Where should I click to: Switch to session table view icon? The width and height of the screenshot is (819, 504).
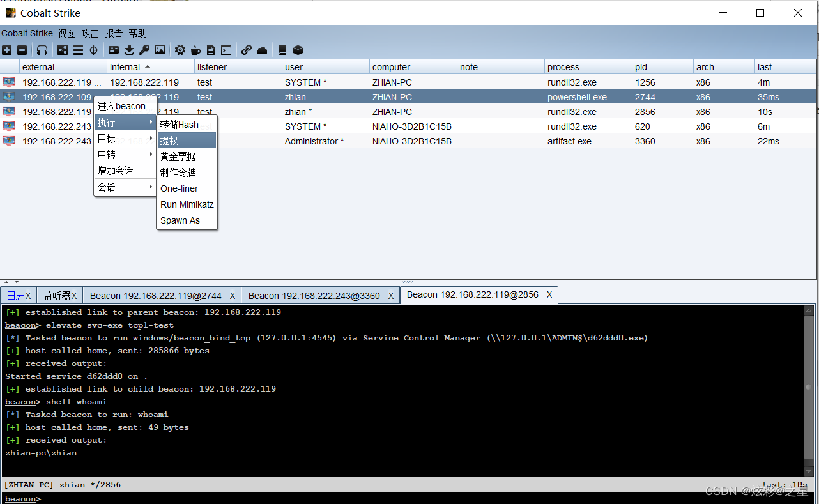click(78, 50)
